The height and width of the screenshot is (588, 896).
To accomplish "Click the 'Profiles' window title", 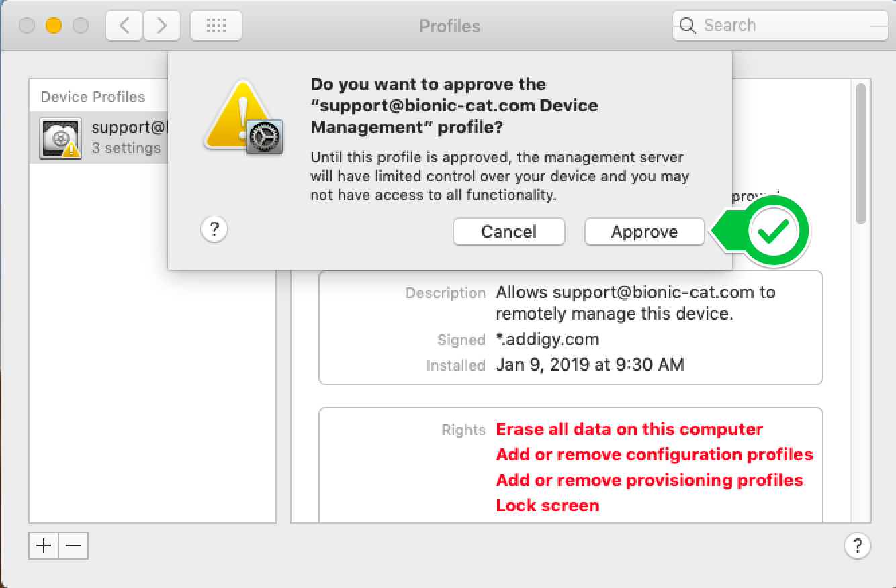I will tap(449, 26).
